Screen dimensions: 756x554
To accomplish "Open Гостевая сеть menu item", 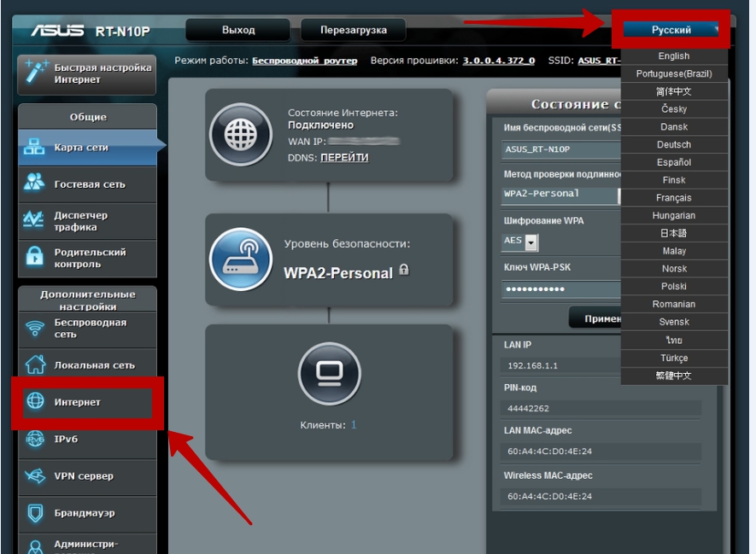I will point(87,184).
